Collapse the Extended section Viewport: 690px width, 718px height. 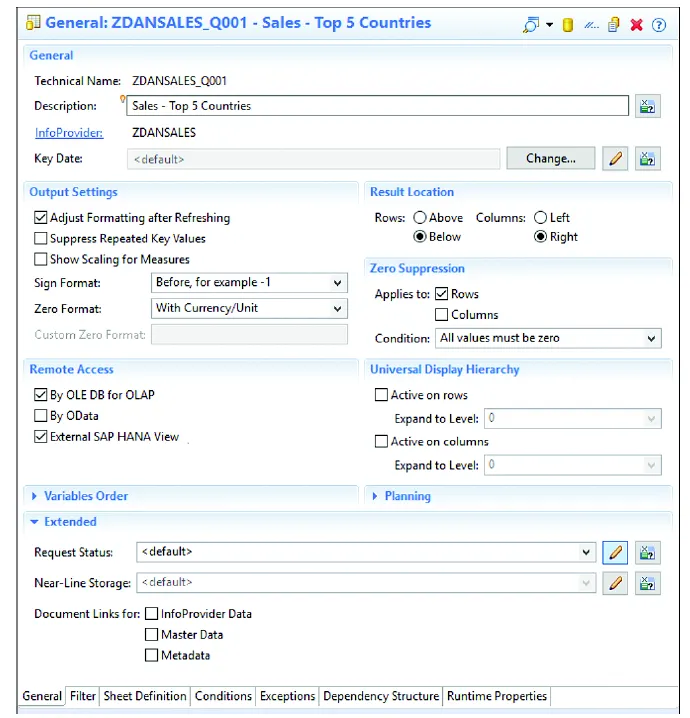34,522
